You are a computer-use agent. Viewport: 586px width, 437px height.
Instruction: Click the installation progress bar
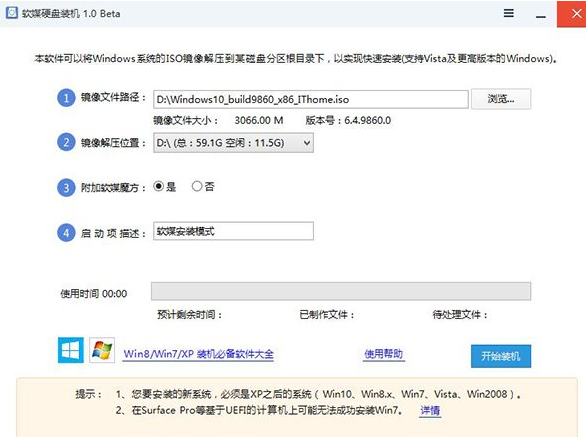point(341,291)
